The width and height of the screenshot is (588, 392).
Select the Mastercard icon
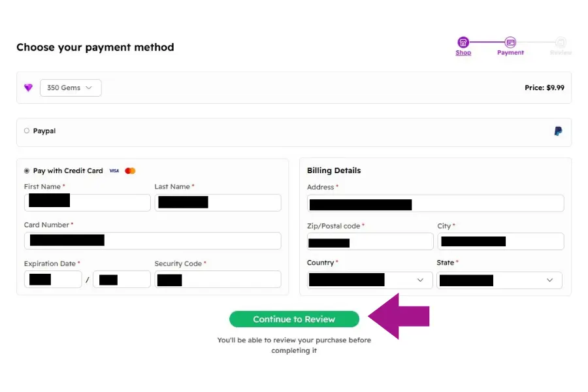pyautogui.click(x=129, y=171)
